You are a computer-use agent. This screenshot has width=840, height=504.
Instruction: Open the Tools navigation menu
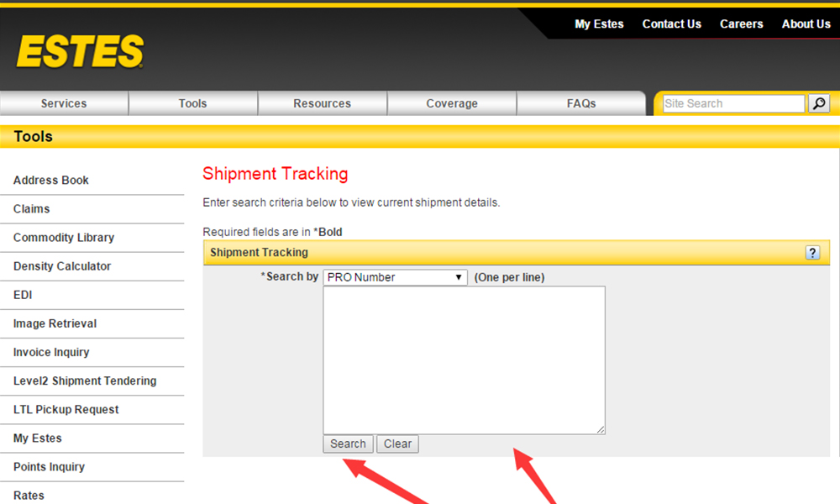(193, 103)
